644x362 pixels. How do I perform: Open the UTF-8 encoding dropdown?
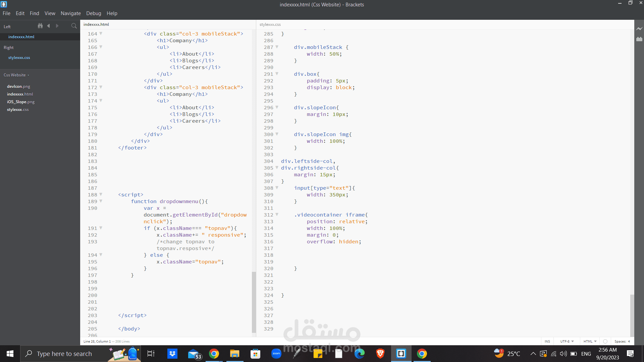coord(567,341)
